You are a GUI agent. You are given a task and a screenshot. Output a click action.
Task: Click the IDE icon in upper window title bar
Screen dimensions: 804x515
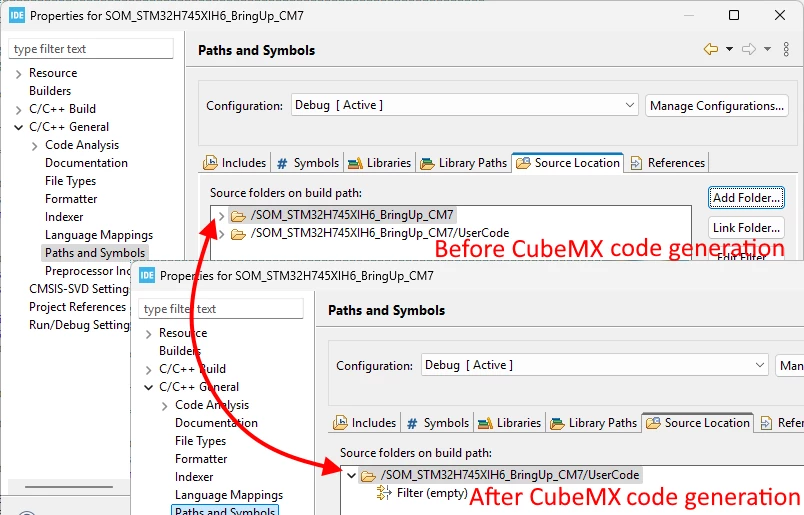click(17, 15)
